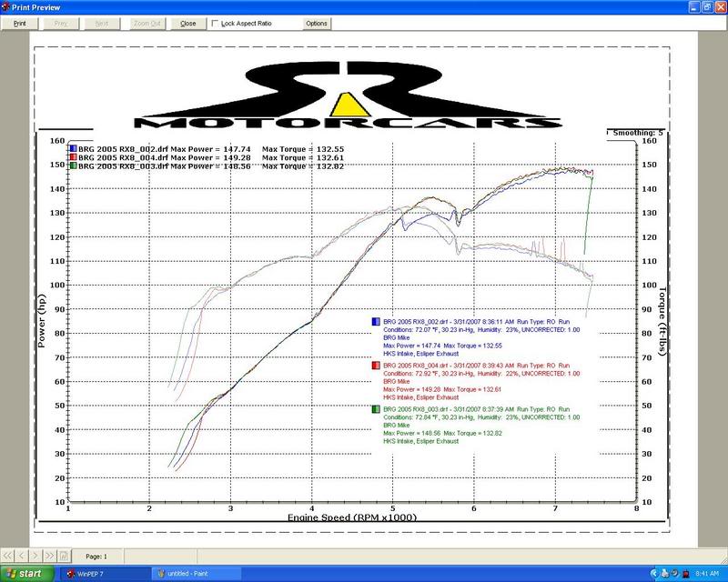
Task: Click the Page: 1 indicator
Action: (96, 556)
